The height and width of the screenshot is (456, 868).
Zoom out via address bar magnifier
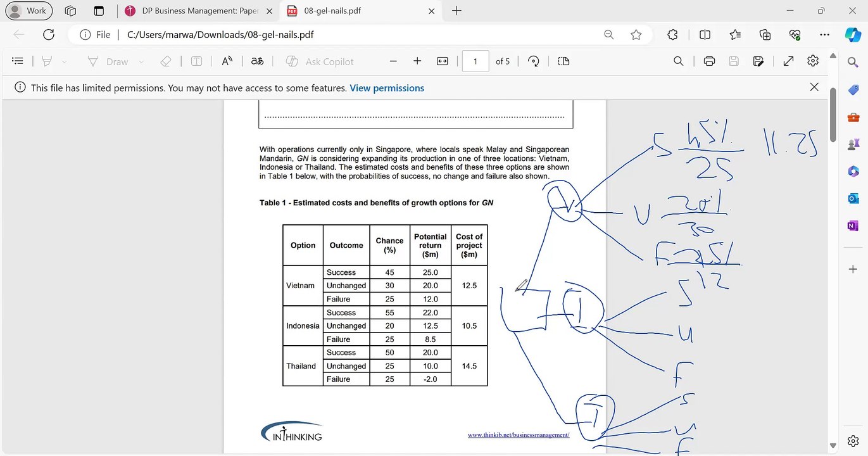pos(609,35)
